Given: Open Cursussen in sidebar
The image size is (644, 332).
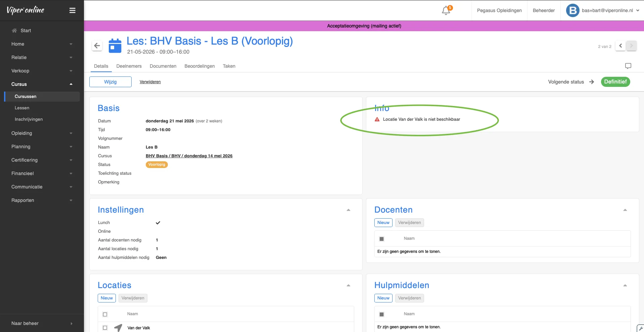Looking at the screenshot, I should click(42, 97).
